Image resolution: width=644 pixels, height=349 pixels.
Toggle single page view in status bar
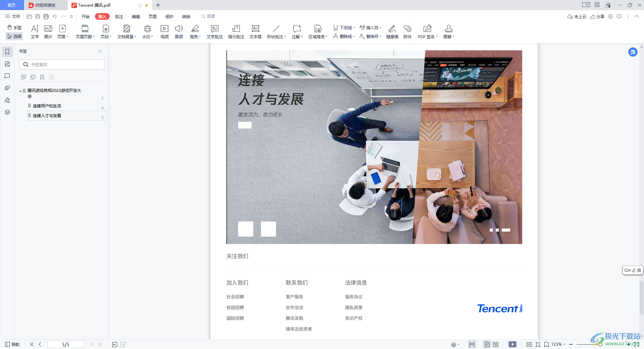[x=487, y=344]
